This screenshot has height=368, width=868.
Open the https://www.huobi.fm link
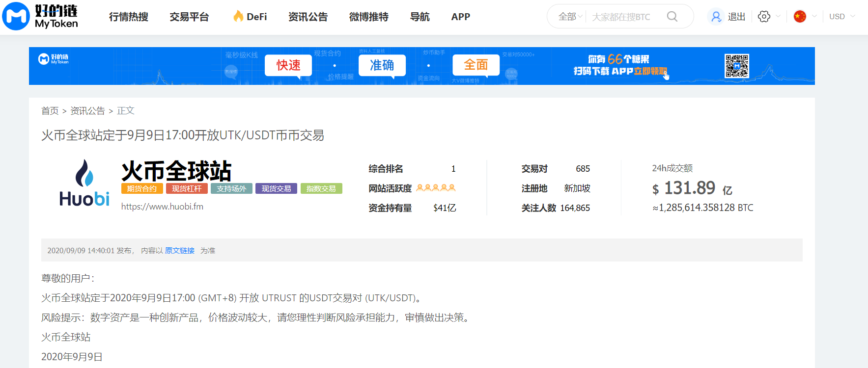[x=162, y=207]
